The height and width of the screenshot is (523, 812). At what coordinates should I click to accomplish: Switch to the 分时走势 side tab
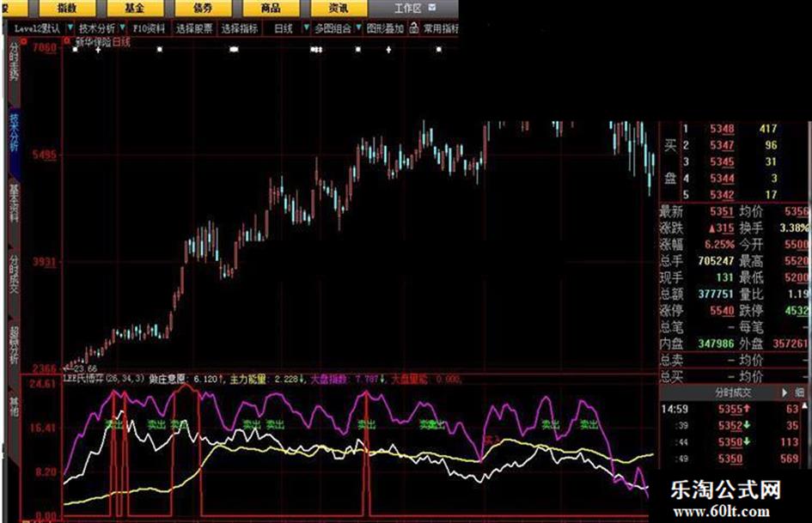click(x=13, y=62)
